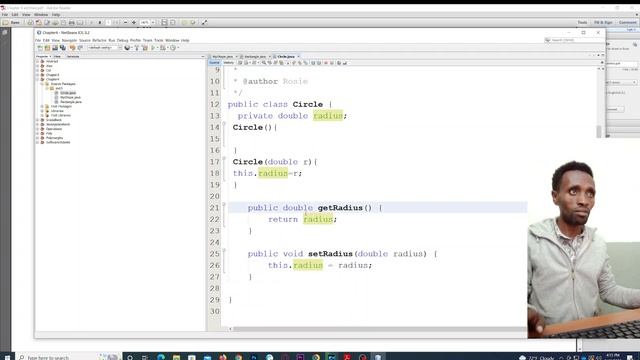
Task: Run project with green play icon
Action: [153, 48]
